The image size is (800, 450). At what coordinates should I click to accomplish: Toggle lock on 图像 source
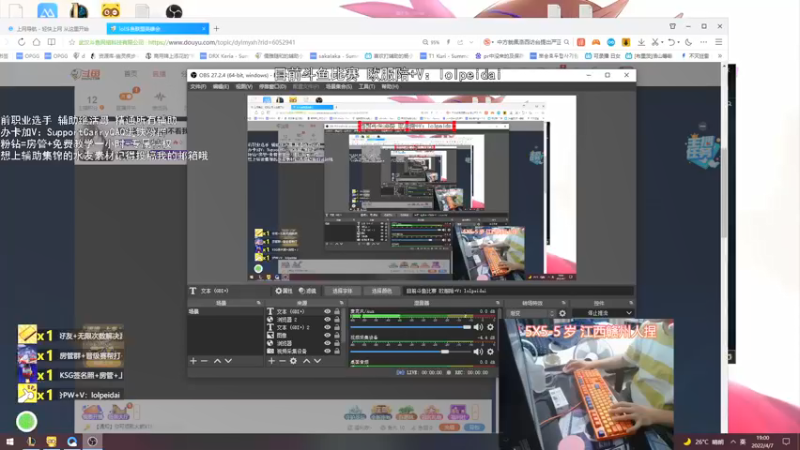tap(337, 335)
